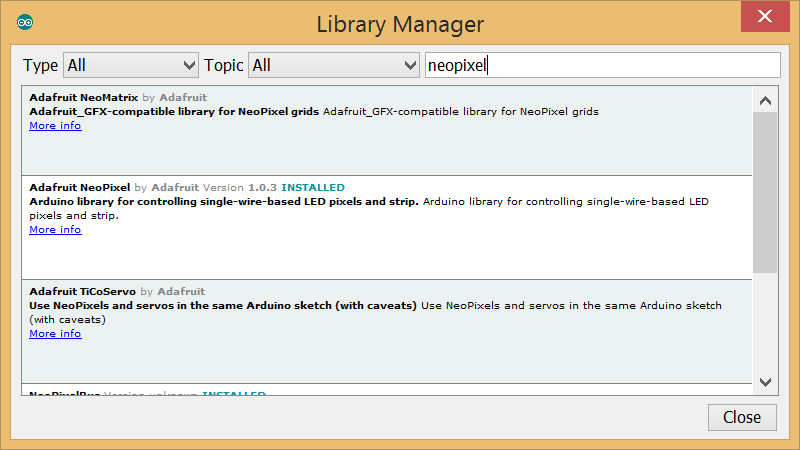Viewport: 800px width, 450px height.
Task: Click the Type label
Action: (x=40, y=65)
